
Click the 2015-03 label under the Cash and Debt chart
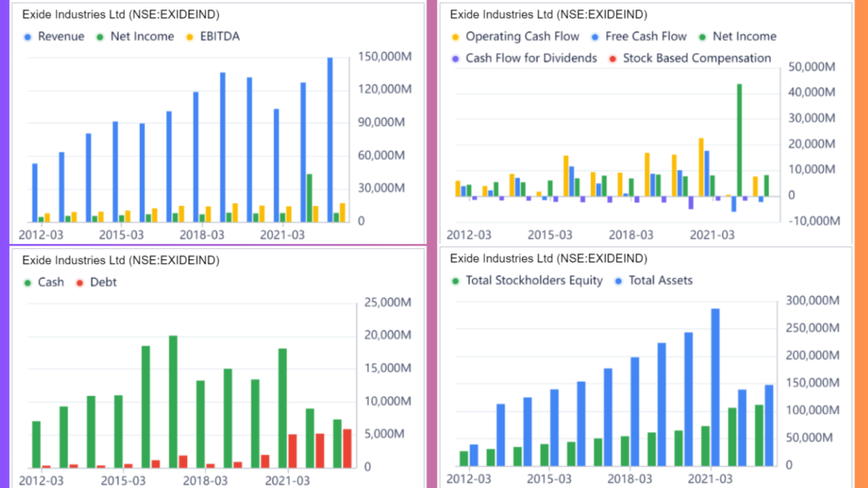pyautogui.click(x=123, y=480)
